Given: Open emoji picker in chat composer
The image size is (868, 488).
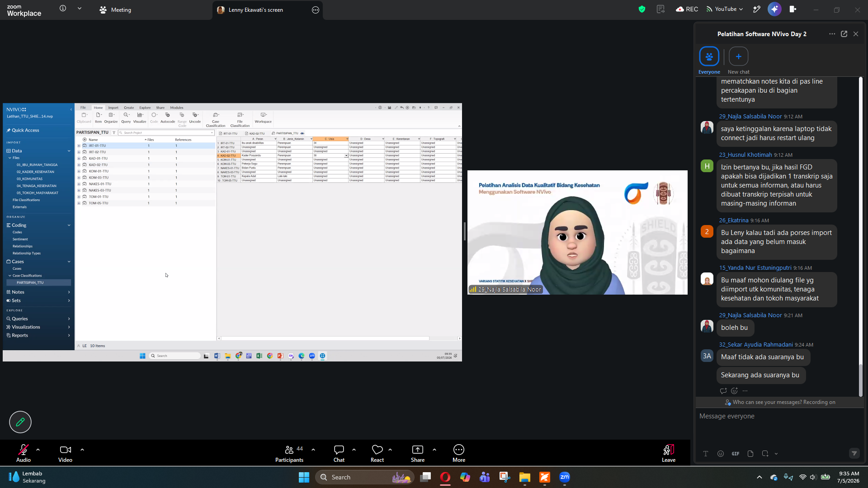Looking at the screenshot, I should pos(721,454).
